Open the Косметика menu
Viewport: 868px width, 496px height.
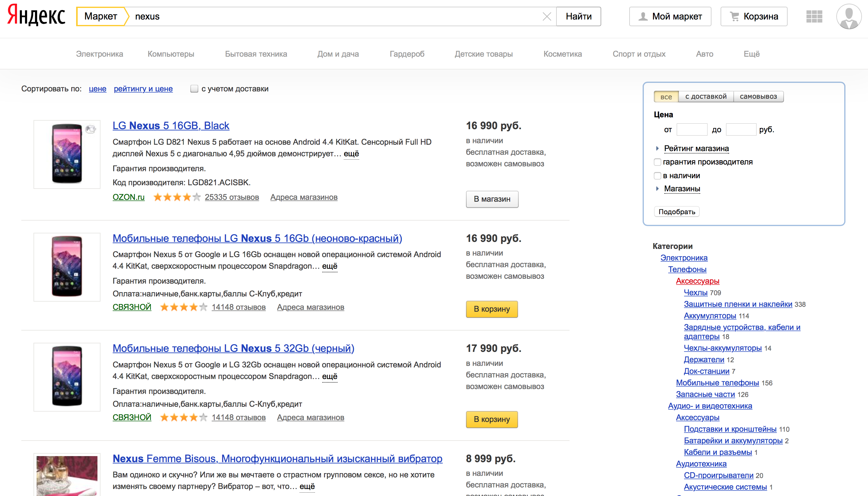pyautogui.click(x=563, y=54)
